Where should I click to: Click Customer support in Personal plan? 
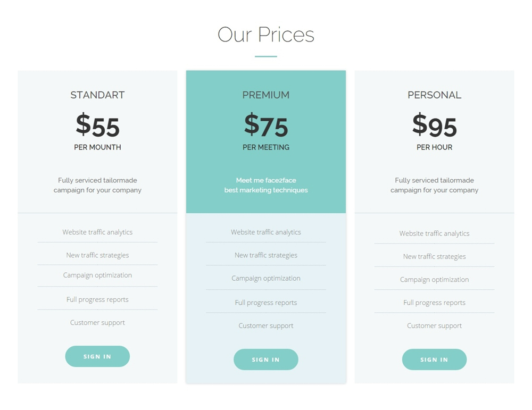point(434,326)
